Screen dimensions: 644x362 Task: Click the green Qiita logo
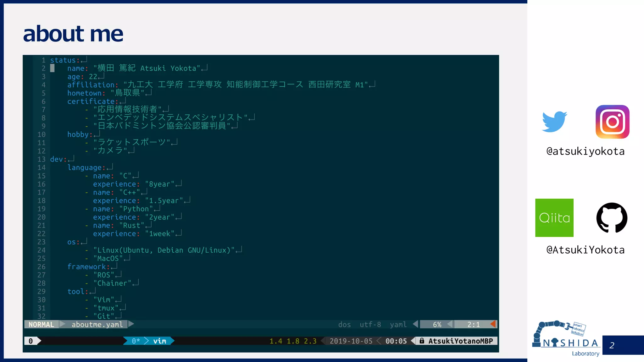[x=554, y=218]
